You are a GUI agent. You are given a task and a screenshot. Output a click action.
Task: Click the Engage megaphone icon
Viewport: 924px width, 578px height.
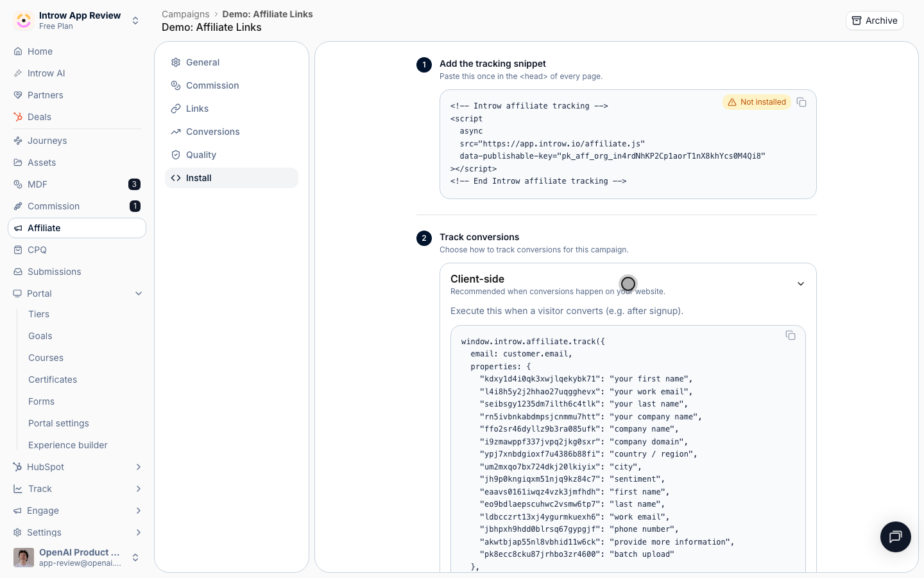point(17,511)
